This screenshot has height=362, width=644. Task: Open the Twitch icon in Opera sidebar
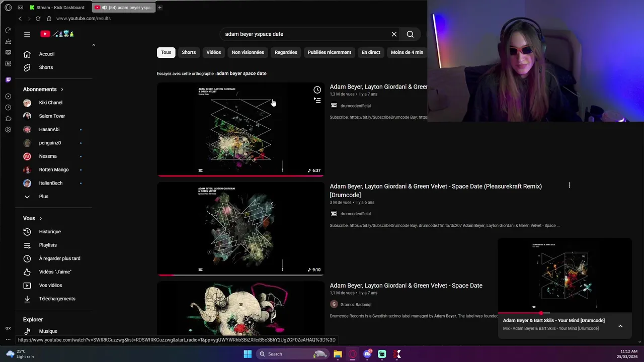8,79
